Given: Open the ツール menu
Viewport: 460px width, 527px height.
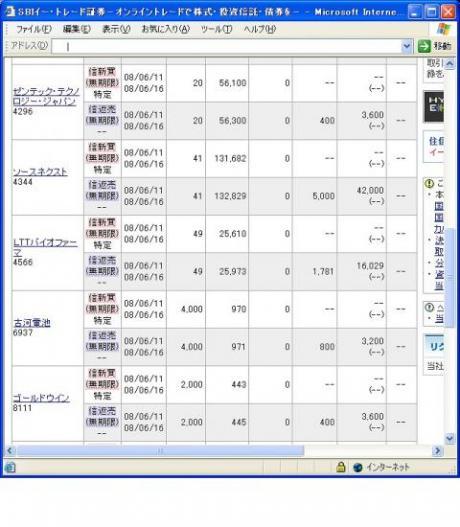Looking at the screenshot, I should (x=216, y=29).
